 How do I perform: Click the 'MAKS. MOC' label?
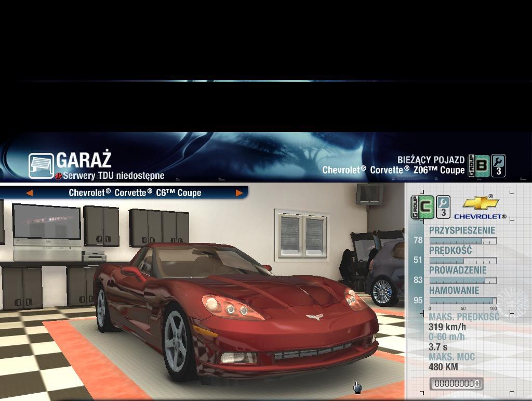click(451, 357)
